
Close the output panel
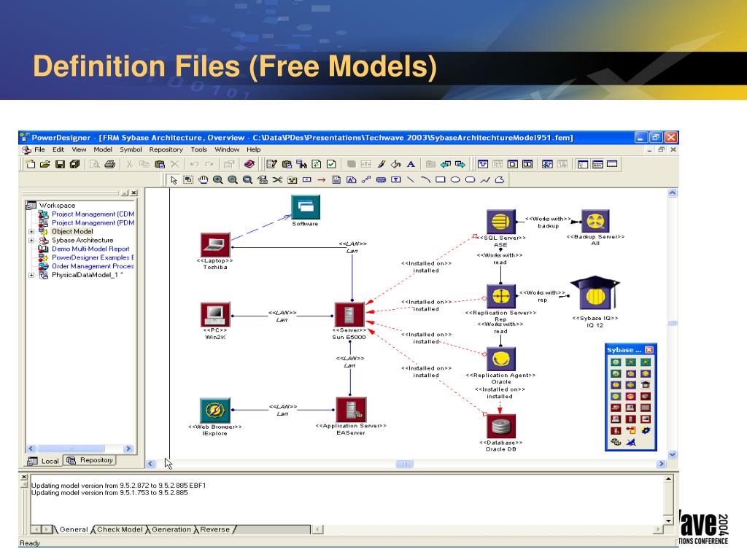24,477
